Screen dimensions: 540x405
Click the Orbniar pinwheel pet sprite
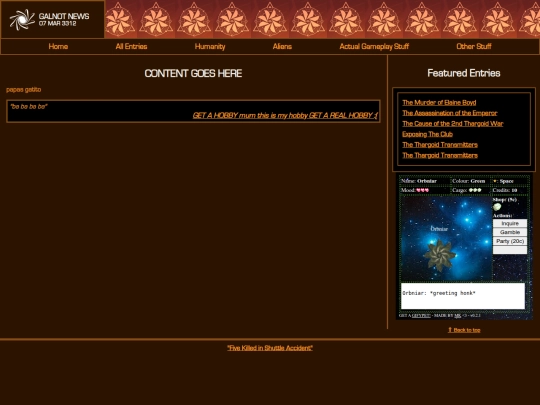tap(439, 255)
